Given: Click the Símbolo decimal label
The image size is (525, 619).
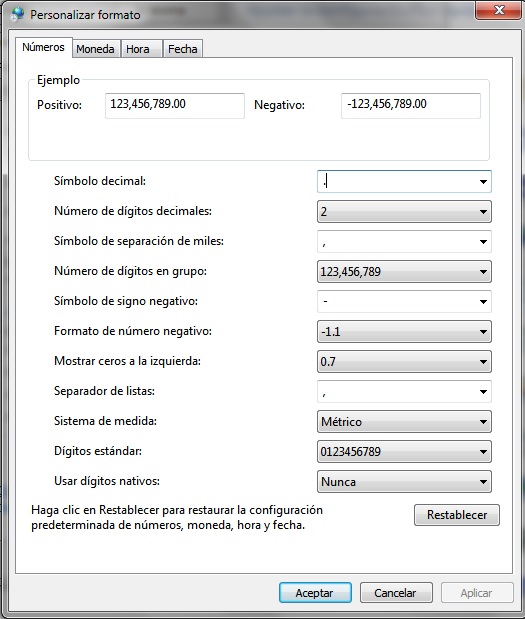Looking at the screenshot, I should (x=100, y=181).
